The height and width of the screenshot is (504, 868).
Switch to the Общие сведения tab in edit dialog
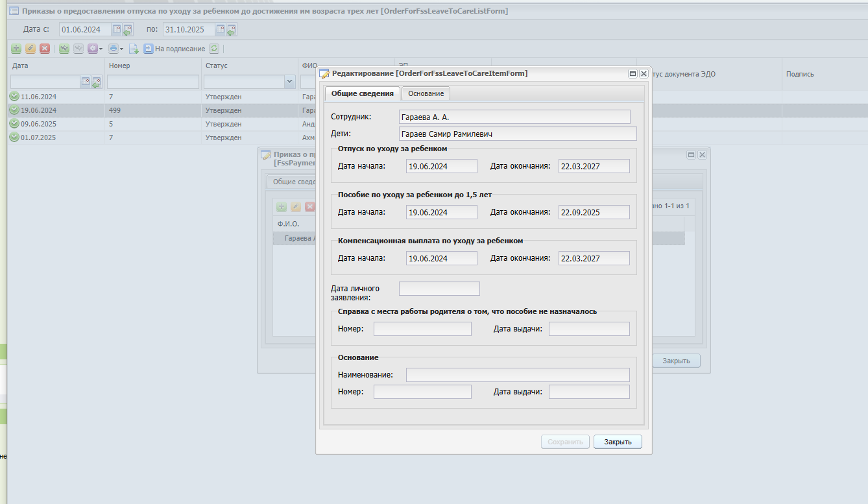363,93
